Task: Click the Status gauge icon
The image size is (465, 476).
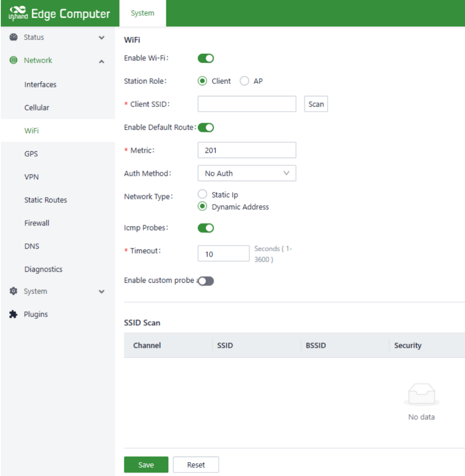Action: pyautogui.click(x=13, y=37)
